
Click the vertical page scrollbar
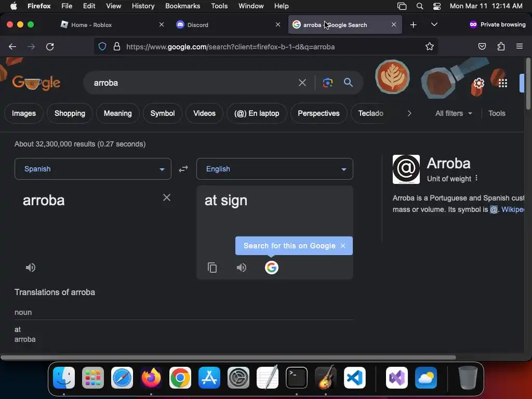click(528, 84)
